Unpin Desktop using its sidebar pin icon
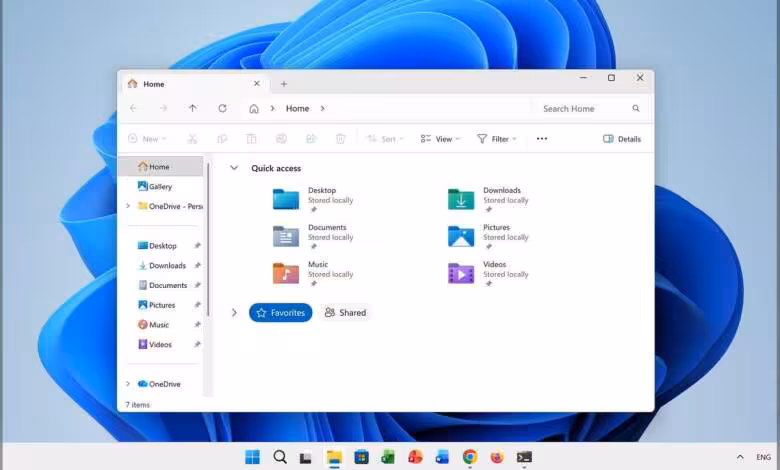Viewport: 780px width, 470px height. pyautogui.click(x=197, y=246)
